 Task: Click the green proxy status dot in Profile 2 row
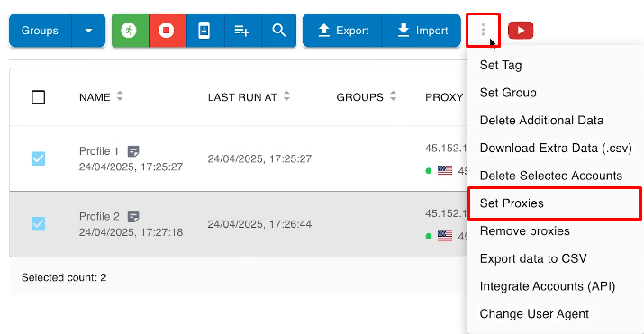(x=429, y=237)
